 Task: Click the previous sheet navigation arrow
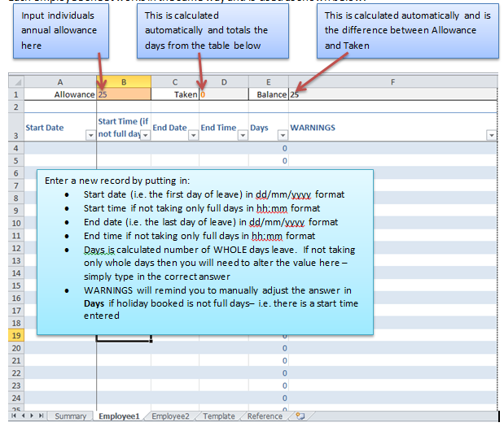click(23, 416)
